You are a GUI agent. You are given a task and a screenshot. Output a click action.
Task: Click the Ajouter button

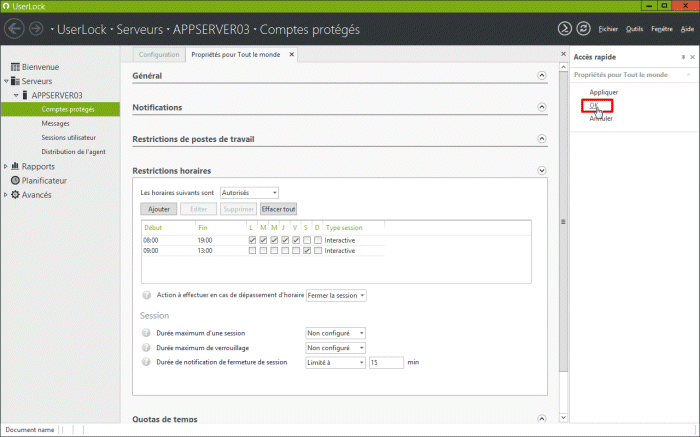pos(159,209)
